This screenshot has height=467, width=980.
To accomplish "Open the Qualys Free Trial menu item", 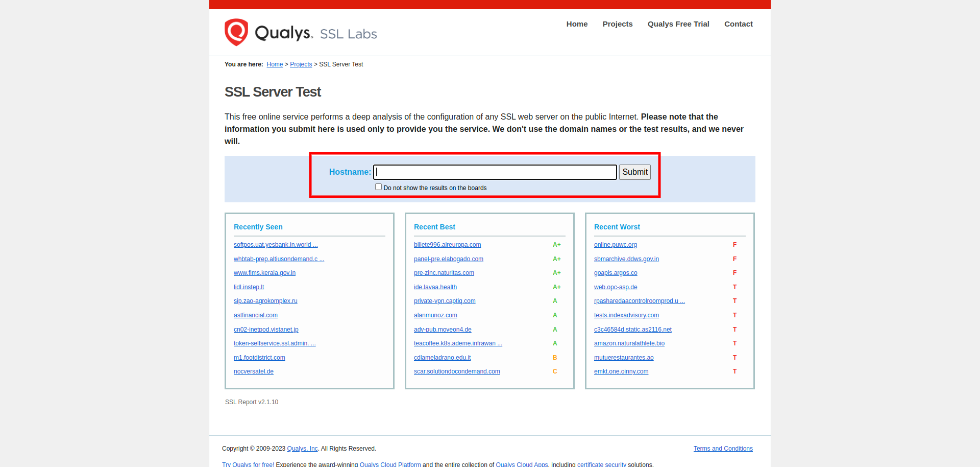I will (x=678, y=24).
